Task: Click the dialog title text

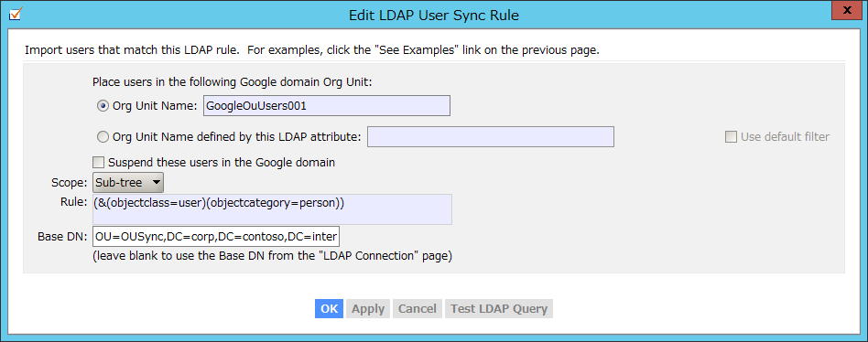Action: 433,15
